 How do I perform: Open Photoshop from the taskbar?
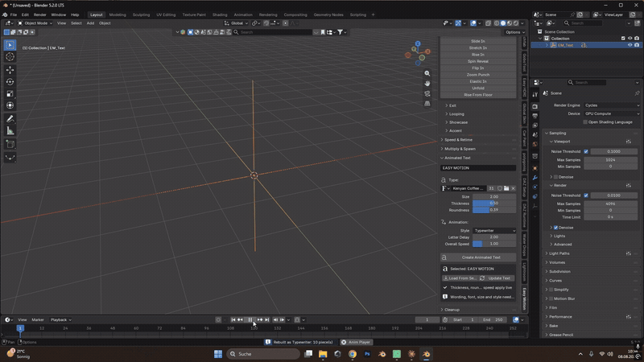click(367, 354)
